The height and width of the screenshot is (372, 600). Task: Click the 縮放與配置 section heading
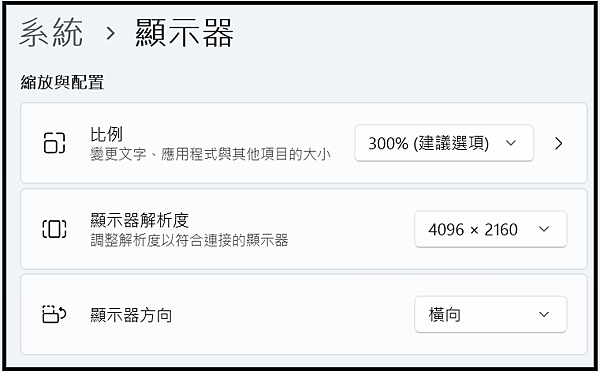62,82
